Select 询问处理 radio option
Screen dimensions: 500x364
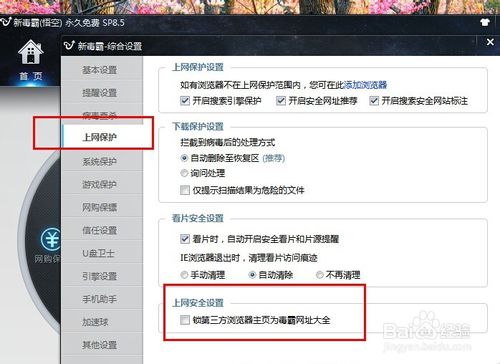(184, 173)
